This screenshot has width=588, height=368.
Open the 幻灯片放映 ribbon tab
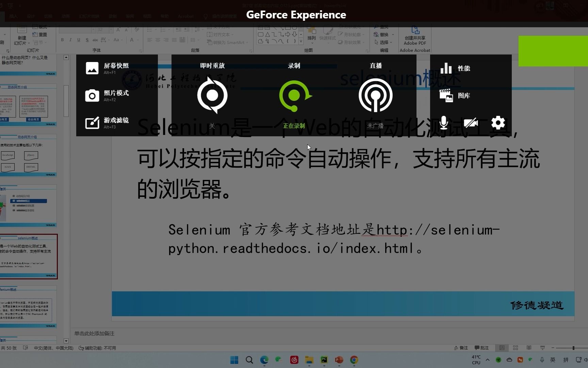(89, 16)
